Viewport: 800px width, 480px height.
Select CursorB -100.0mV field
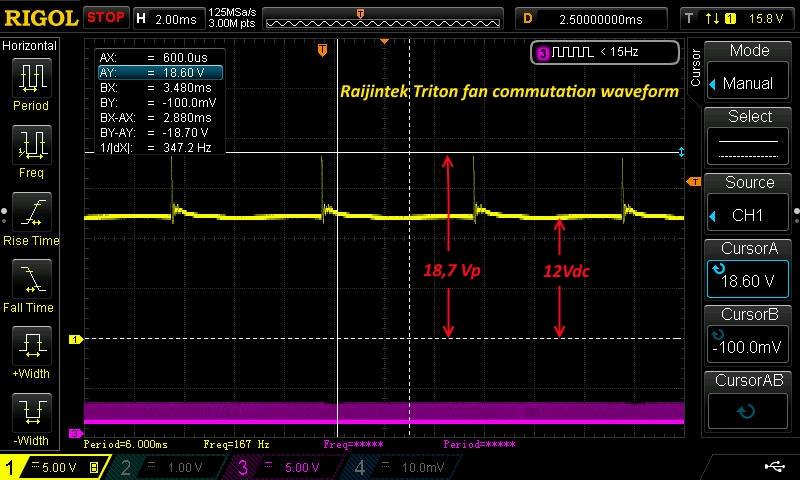747,345
